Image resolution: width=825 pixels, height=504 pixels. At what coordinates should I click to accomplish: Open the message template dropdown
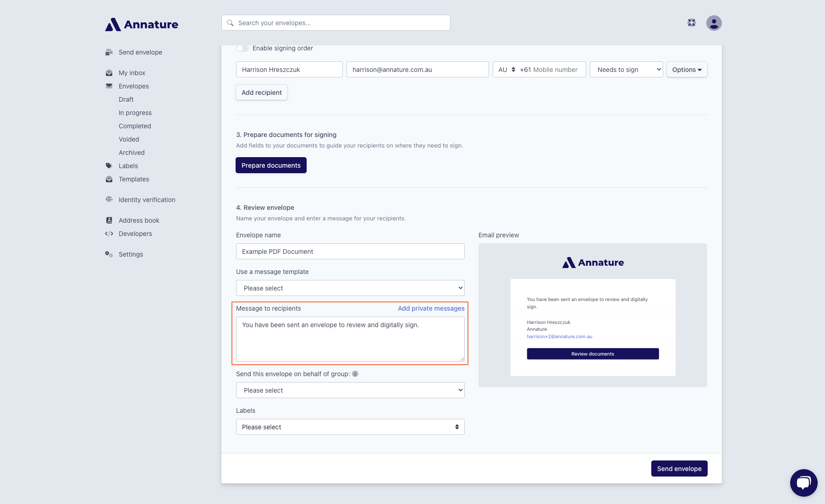[x=350, y=288]
